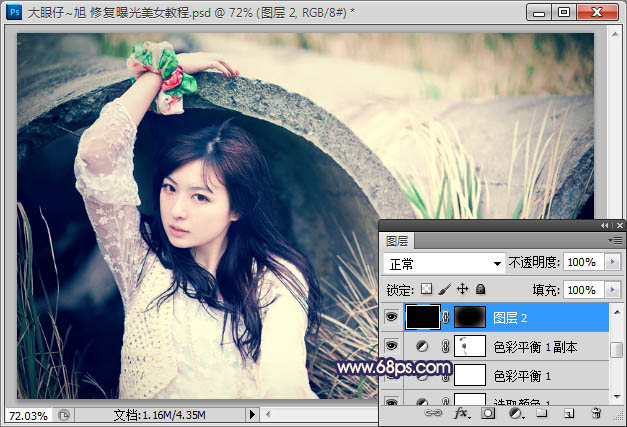Open the 不透明度 opacity slider arrow
The height and width of the screenshot is (427, 627).
612,262
